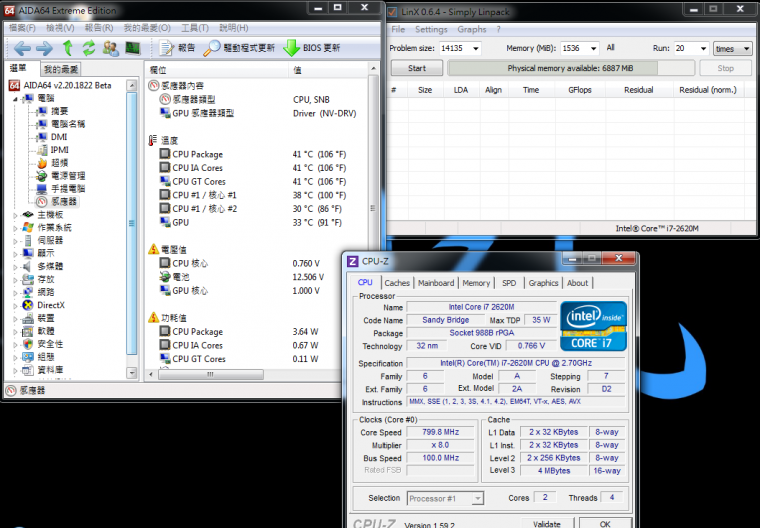Switch to the About tab in CPU-Z
Screen dimensions: 760x528
577,283
